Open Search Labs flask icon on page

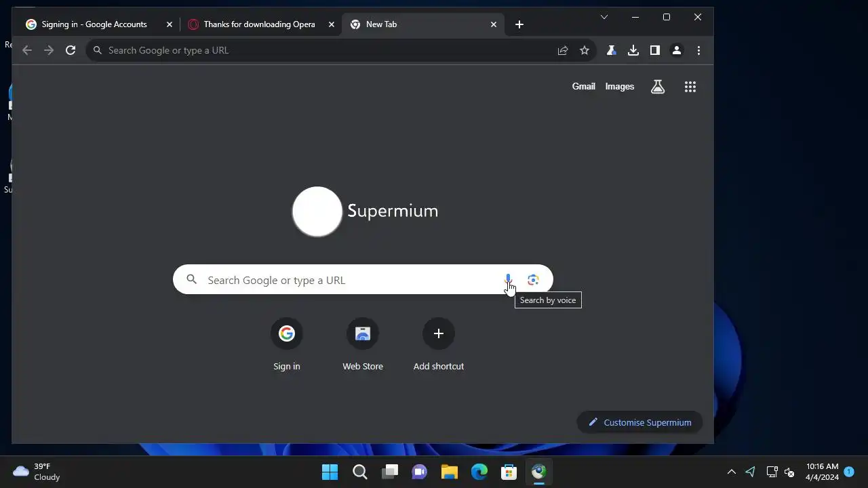658,87
